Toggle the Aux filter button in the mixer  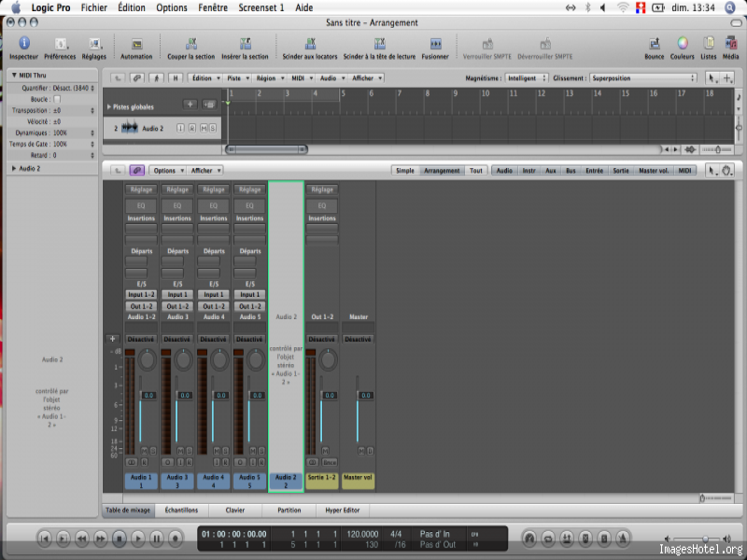click(x=551, y=171)
